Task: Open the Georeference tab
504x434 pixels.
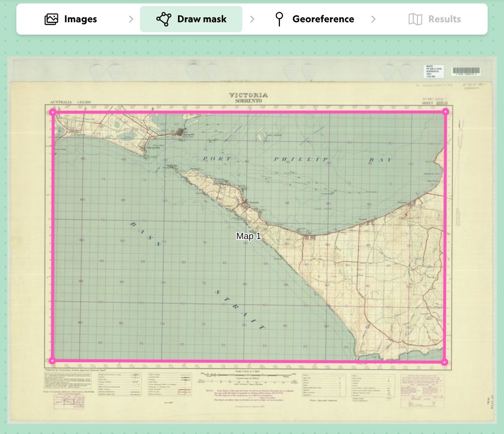Action: 323,19
